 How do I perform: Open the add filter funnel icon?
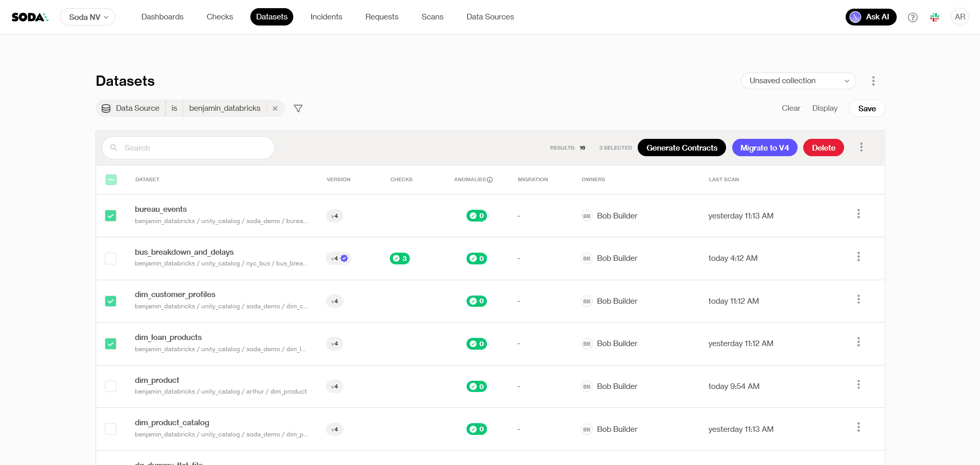[x=298, y=108]
